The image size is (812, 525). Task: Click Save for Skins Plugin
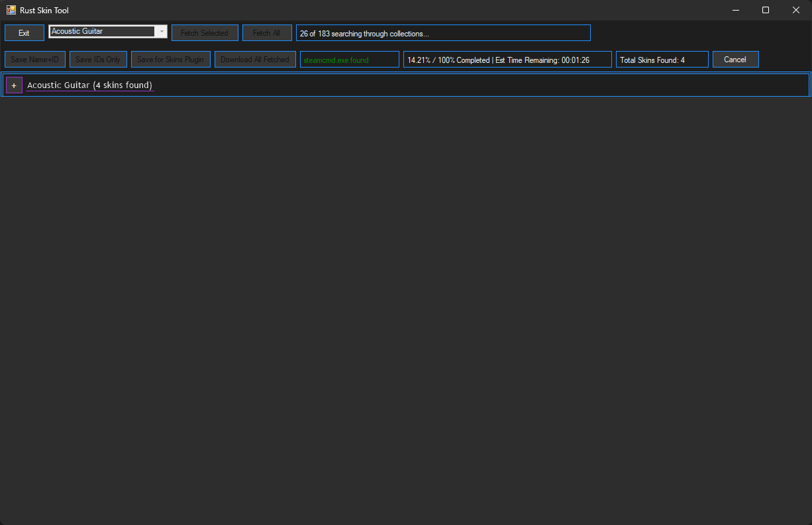[171, 60]
